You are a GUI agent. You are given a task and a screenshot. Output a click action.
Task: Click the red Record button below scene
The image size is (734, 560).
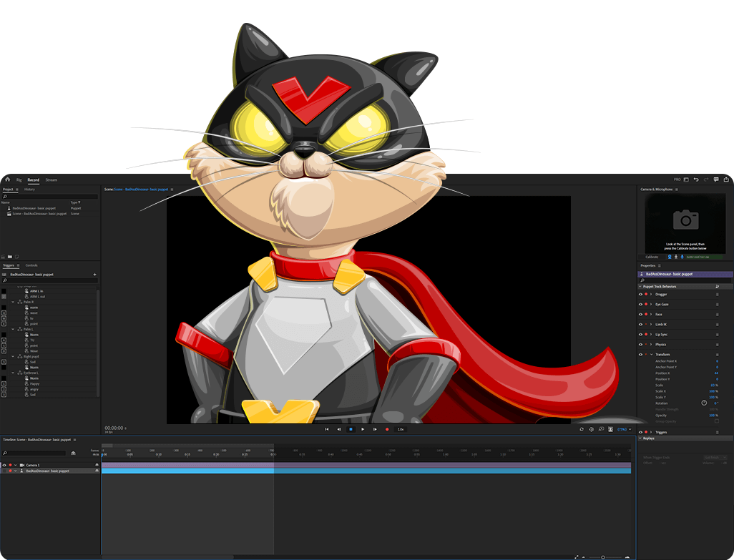pos(387,429)
